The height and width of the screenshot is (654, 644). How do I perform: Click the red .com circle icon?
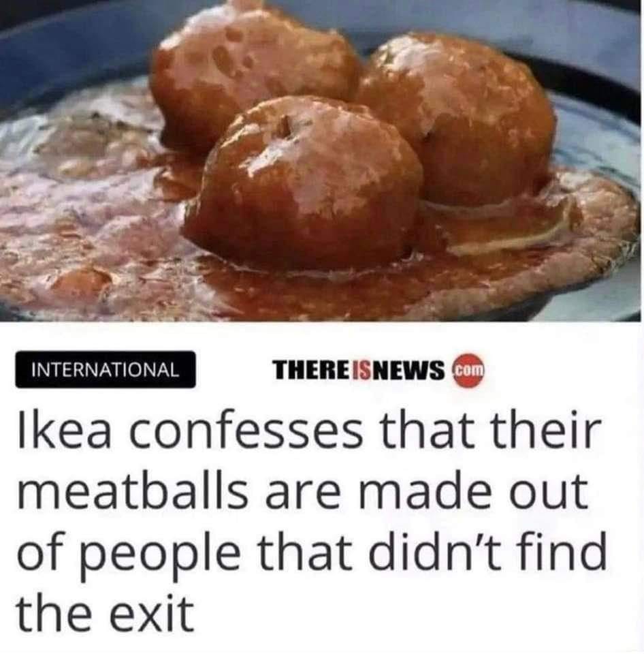point(469,369)
